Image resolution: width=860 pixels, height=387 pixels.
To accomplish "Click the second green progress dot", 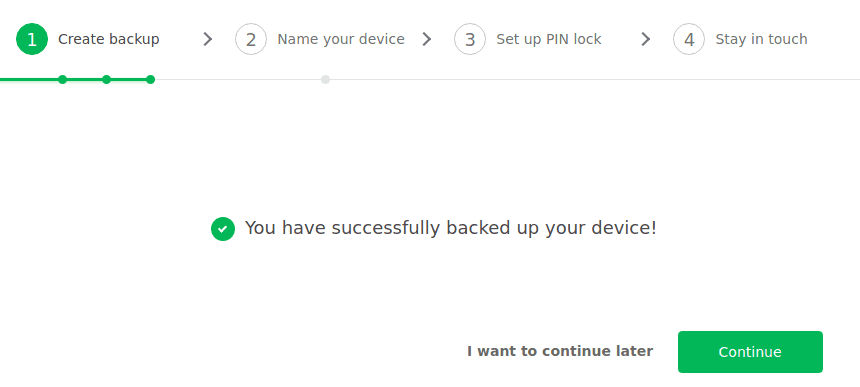I will 106,79.
